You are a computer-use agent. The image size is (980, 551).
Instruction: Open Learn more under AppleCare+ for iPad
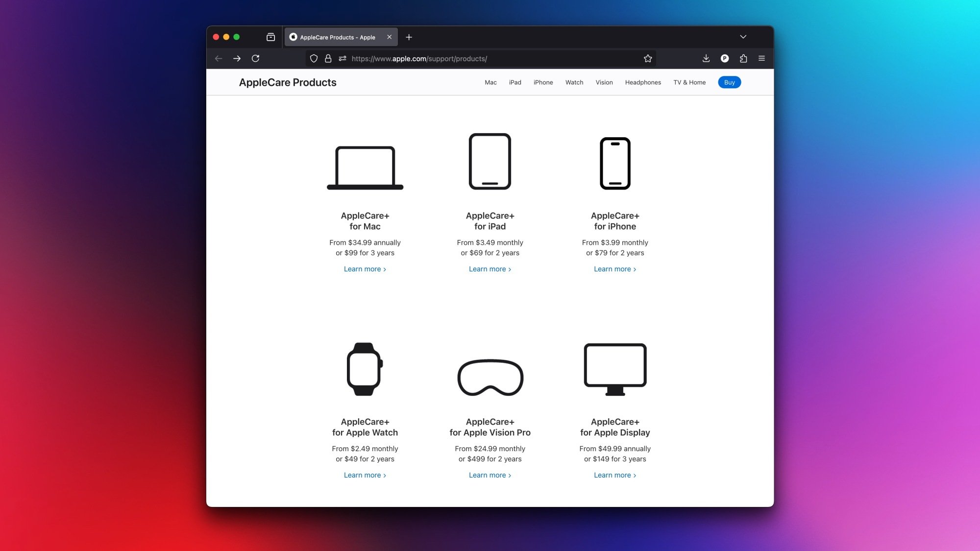click(490, 269)
